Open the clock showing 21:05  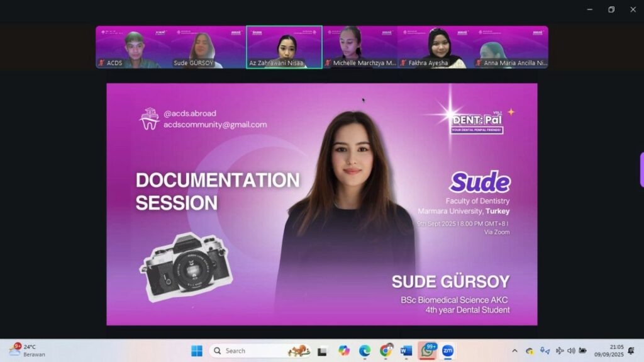(x=609, y=351)
